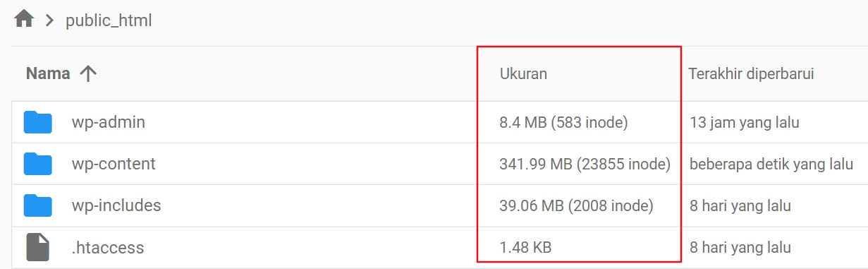Image resolution: width=868 pixels, height=269 pixels.
Task: Open the wp-includes folder name
Action: point(116,205)
